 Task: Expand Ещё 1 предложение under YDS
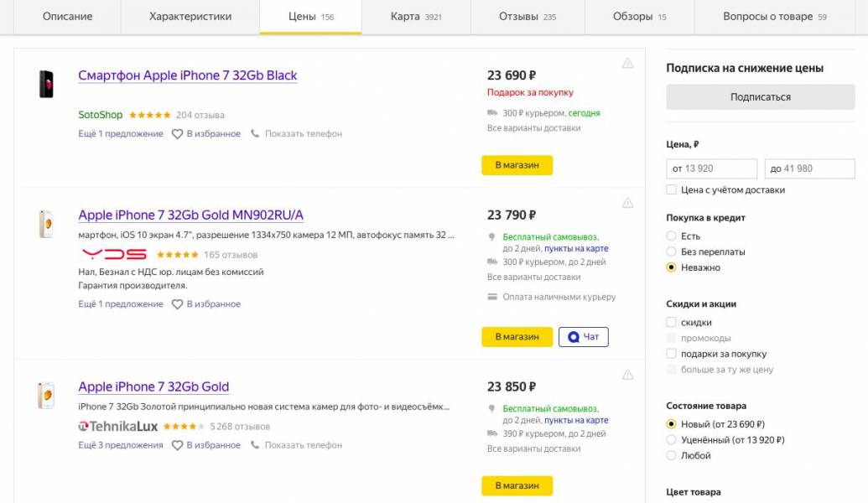point(121,304)
